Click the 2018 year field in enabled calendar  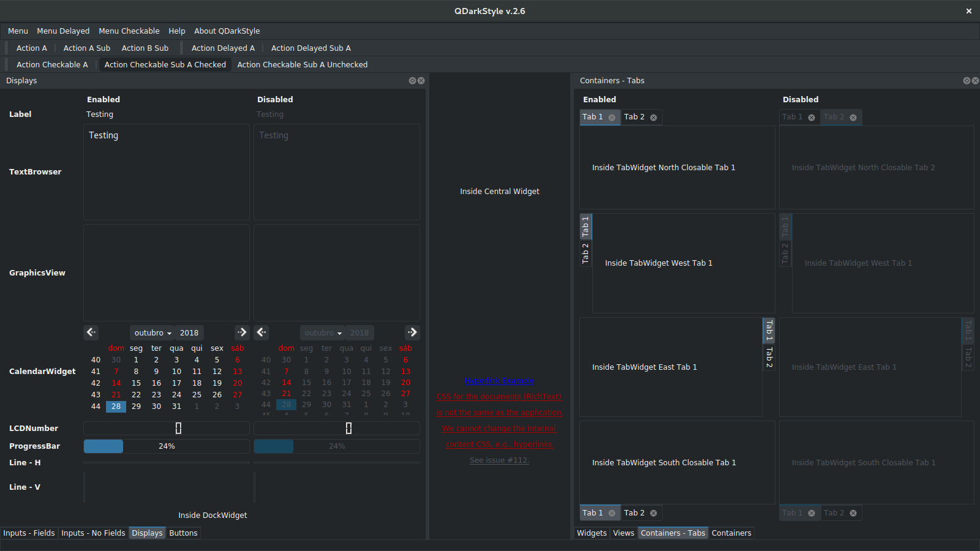click(189, 333)
